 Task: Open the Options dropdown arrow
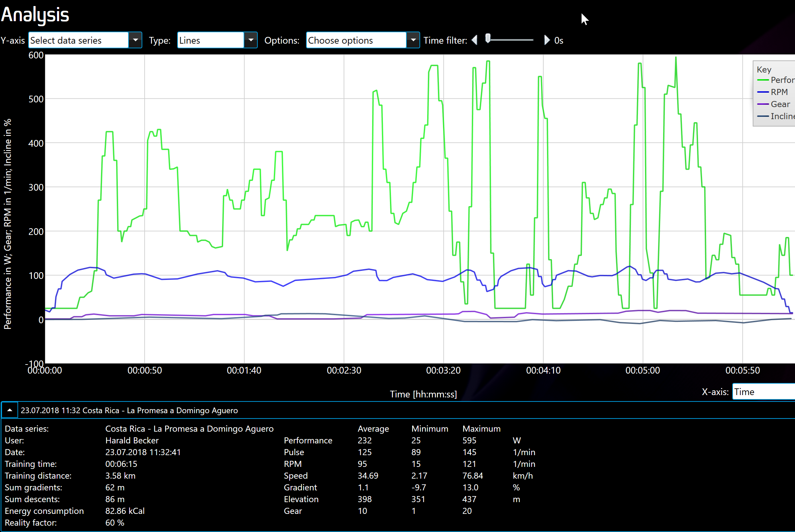click(413, 40)
